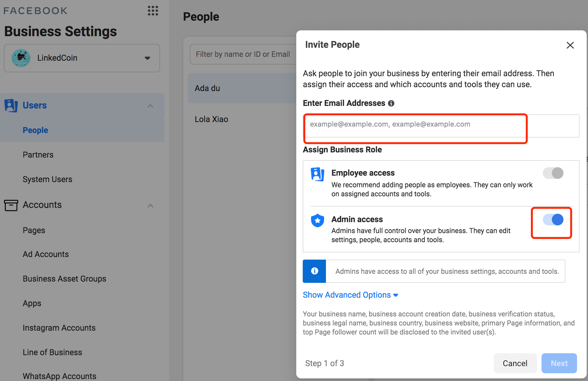Click the Users badge icon in sidebar
588x381 pixels.
coord(11,106)
